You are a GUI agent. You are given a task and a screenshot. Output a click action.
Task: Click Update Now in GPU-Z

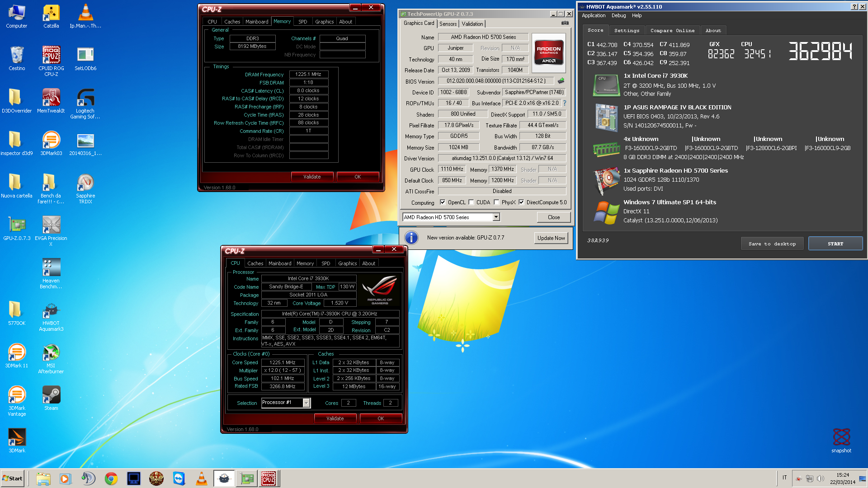[551, 238]
